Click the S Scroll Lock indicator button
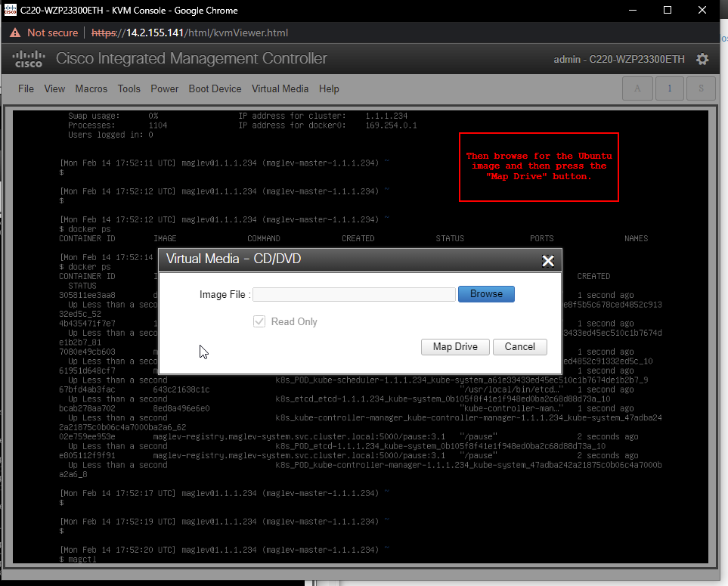 click(x=701, y=88)
